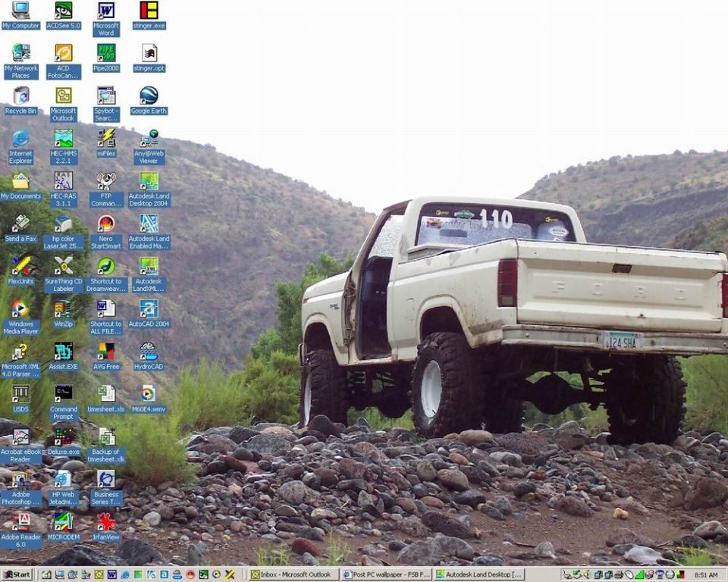Select the Backup of timesheet.xlk icon
The image size is (728, 582).
point(106,446)
